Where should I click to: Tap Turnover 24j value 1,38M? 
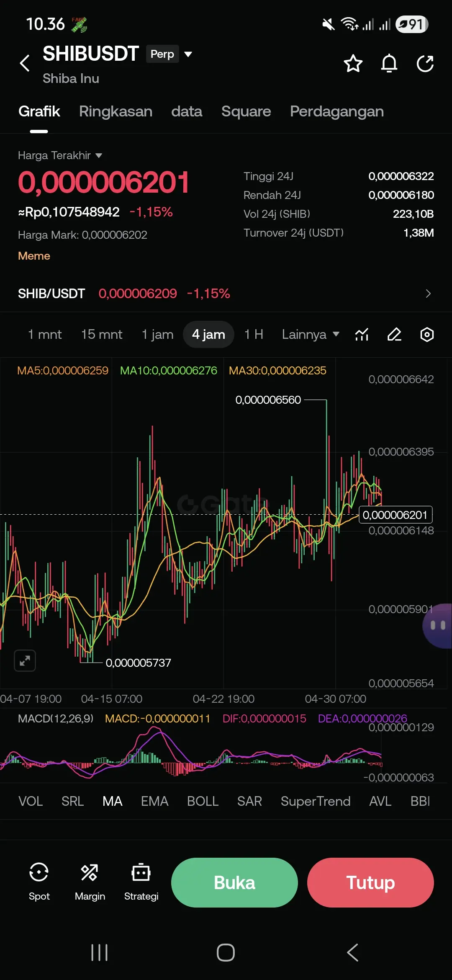[x=419, y=232]
